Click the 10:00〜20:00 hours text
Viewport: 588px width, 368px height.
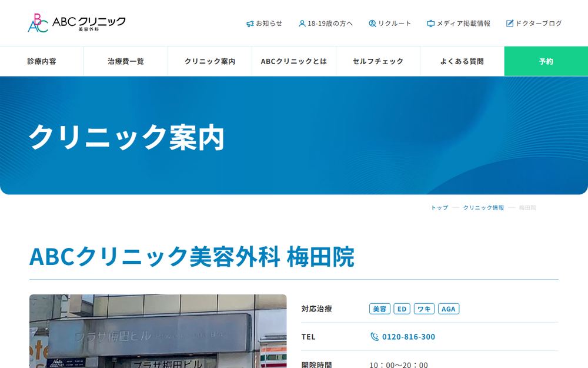pos(399,364)
